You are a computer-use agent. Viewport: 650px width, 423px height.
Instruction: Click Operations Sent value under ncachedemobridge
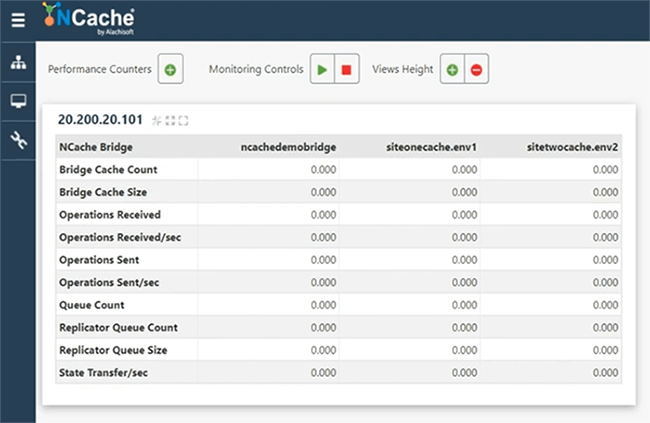click(x=323, y=260)
